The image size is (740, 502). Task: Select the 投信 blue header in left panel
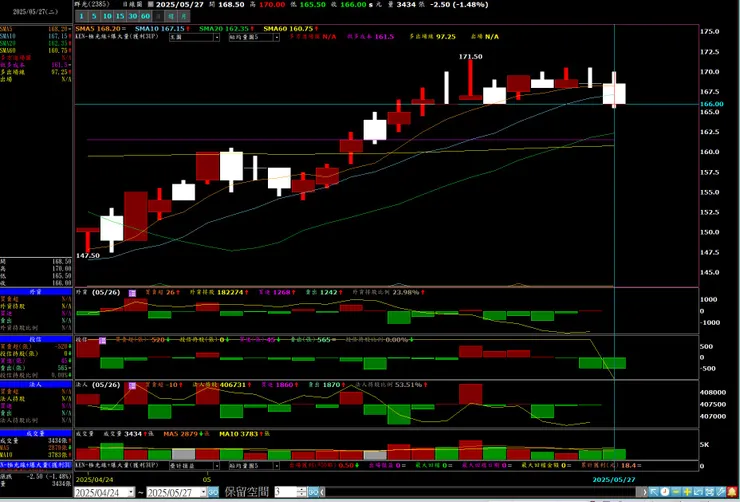[x=36, y=339]
